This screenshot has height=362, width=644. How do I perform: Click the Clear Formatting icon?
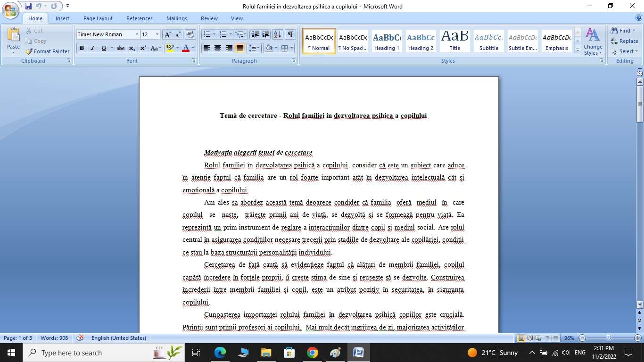coord(190,34)
